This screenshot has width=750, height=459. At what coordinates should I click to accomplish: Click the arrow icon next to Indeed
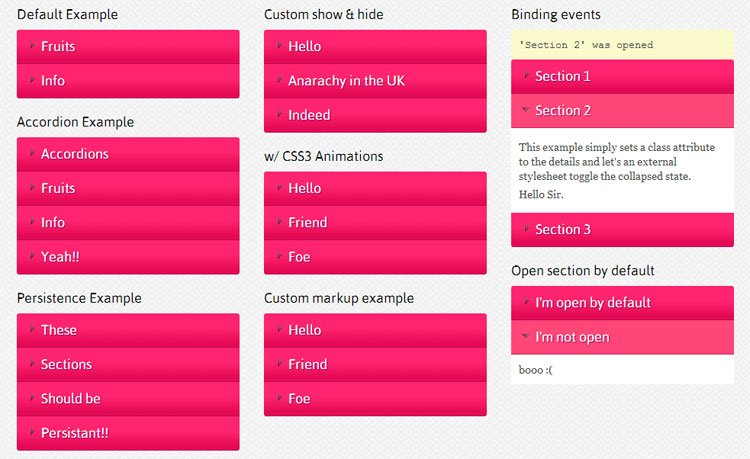[279, 114]
